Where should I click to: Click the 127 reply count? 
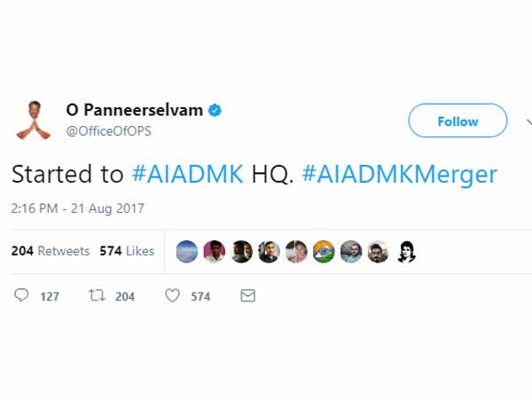[50, 296]
